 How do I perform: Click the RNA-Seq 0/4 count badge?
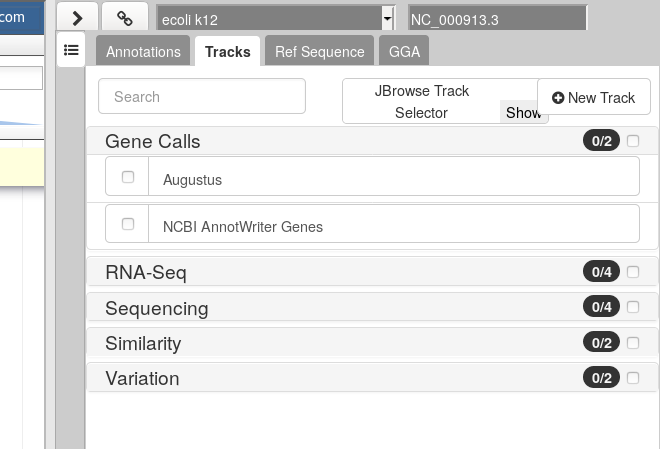(601, 272)
